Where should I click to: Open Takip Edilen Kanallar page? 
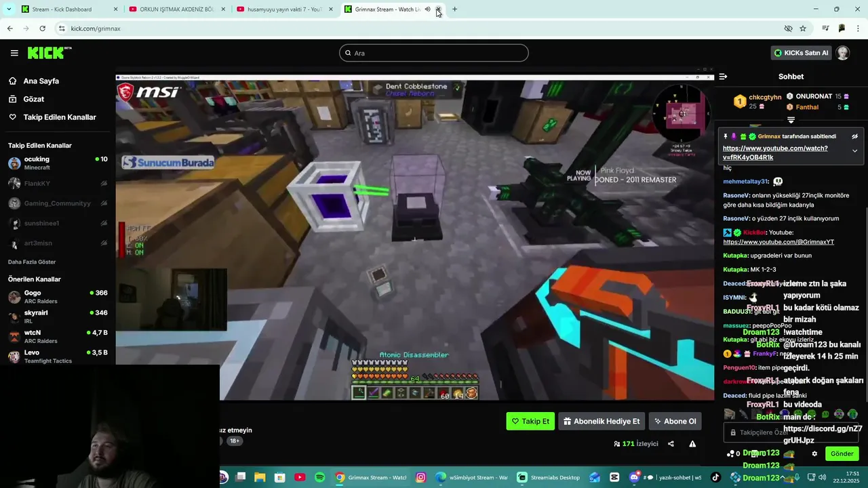(x=60, y=117)
